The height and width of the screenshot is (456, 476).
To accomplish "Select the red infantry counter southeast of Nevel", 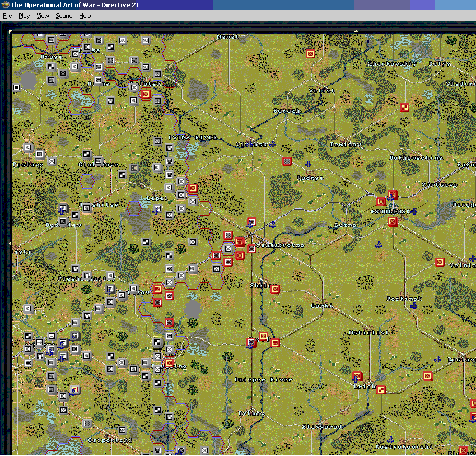I will pyautogui.click(x=310, y=54).
